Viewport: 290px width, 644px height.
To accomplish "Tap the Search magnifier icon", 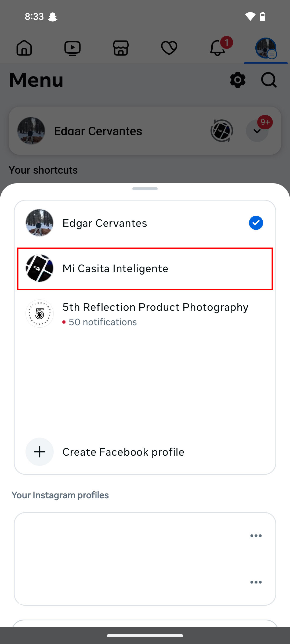I will click(269, 80).
